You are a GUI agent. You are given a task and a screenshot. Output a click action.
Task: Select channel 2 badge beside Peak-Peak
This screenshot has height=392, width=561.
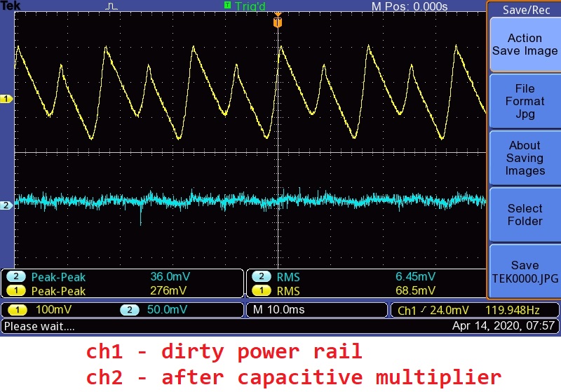pyautogui.click(x=16, y=276)
